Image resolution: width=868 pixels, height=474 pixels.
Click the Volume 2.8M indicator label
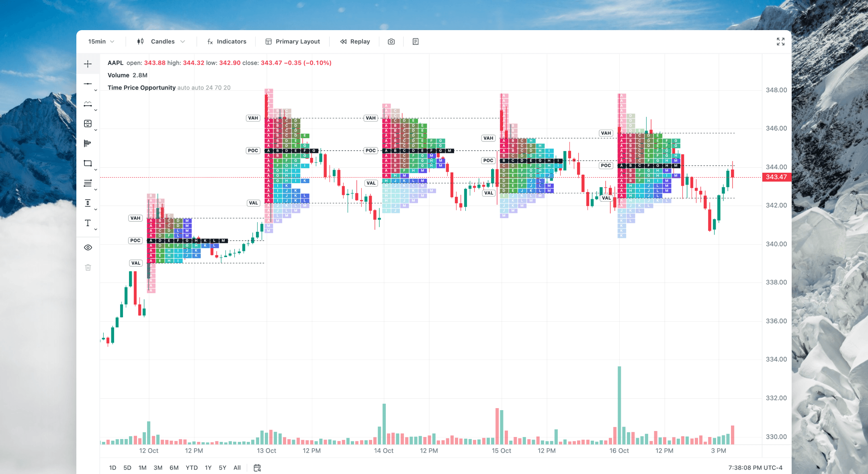127,75
